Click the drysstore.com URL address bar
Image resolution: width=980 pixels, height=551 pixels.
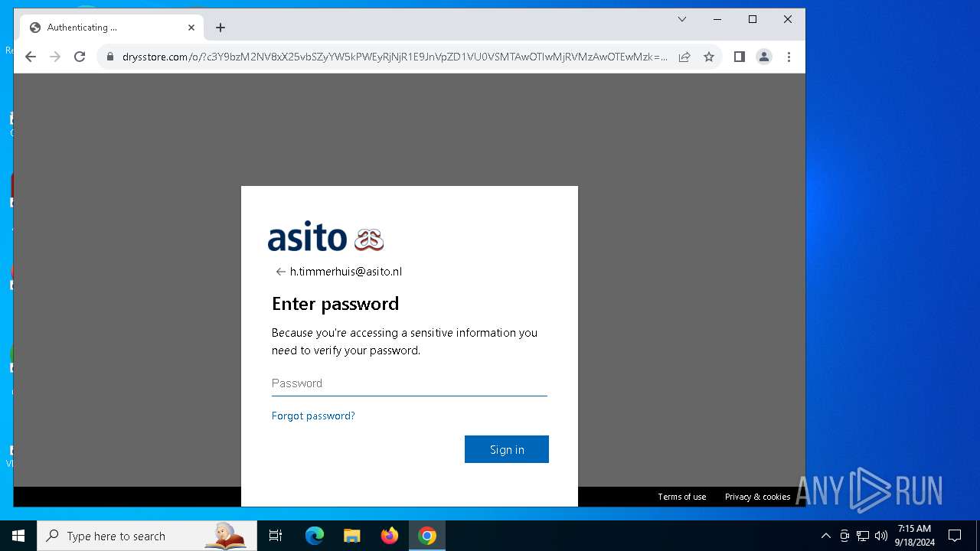point(394,57)
